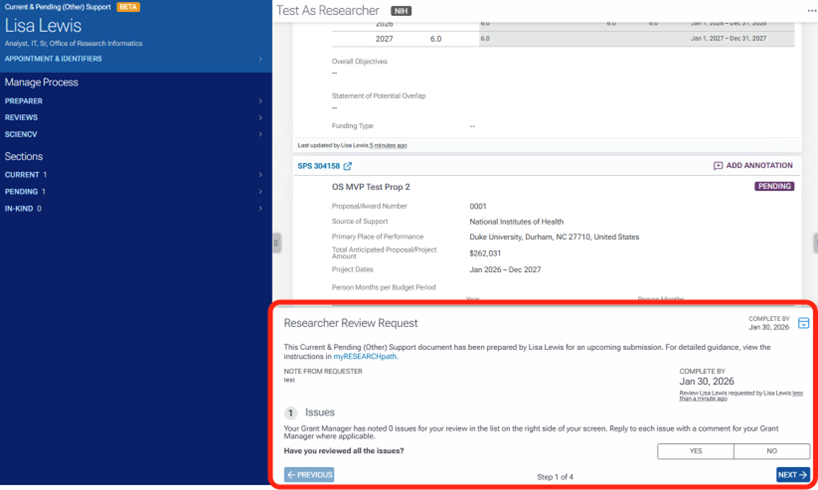Select YES for reviewed all issues
This screenshot has width=818, height=490.
click(695, 451)
